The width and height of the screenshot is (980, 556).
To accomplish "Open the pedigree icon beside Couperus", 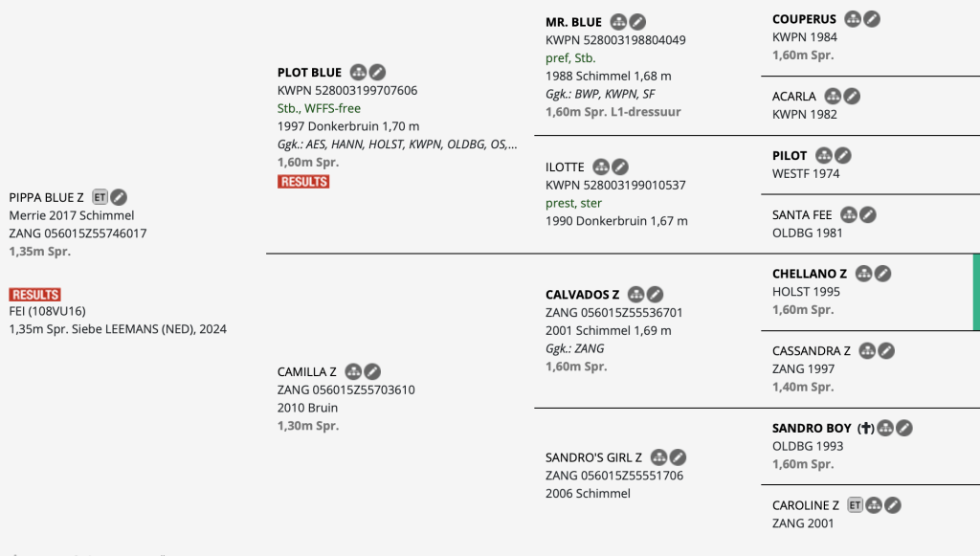I will [853, 19].
